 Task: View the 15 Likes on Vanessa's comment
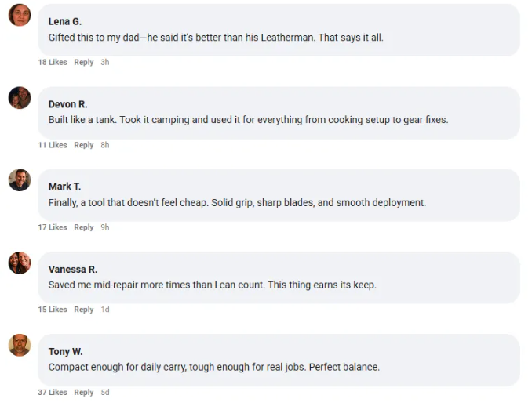[53, 310]
